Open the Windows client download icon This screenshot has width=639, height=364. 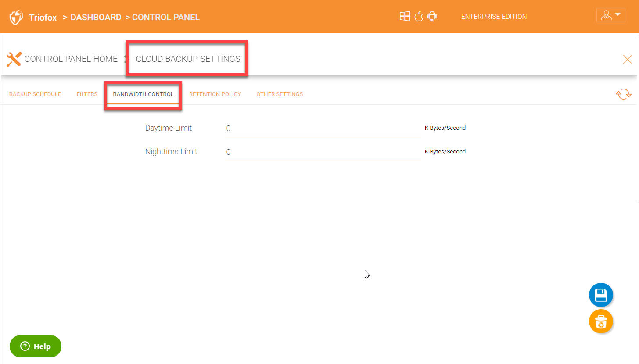pyautogui.click(x=405, y=17)
